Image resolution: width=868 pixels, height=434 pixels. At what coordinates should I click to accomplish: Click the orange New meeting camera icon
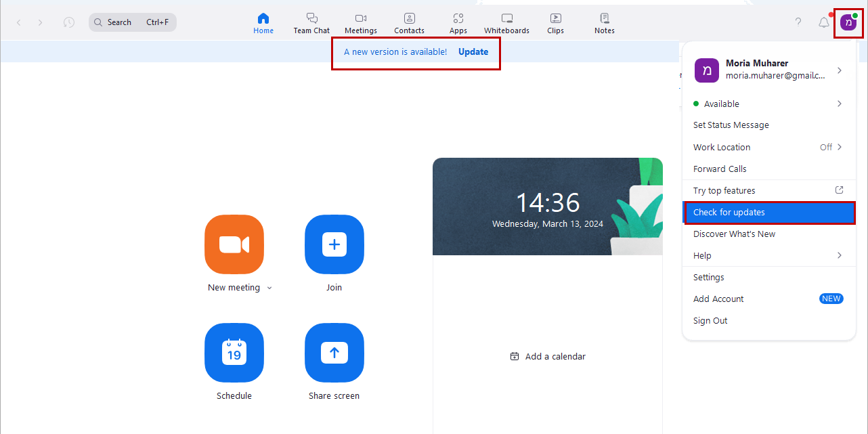234,244
